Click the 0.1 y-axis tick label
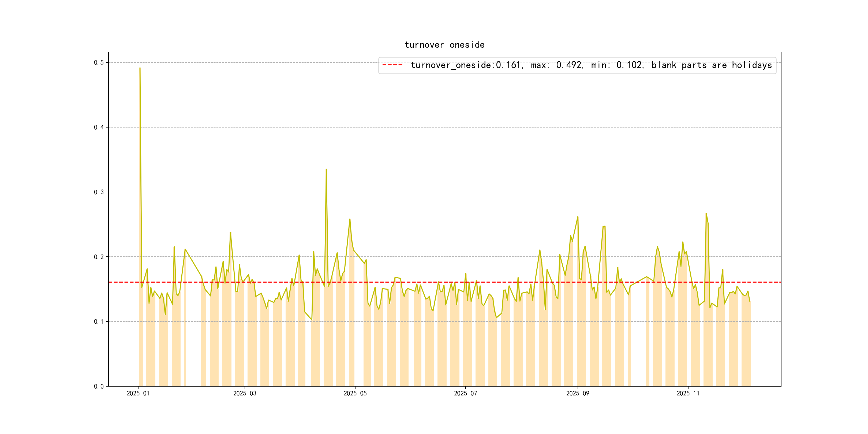This screenshot has height=434, width=868. point(99,321)
